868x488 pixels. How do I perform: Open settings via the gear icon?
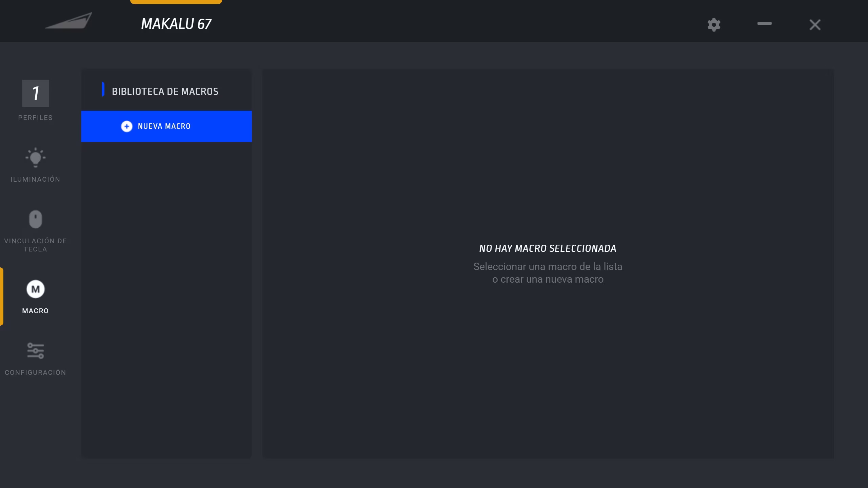714,25
